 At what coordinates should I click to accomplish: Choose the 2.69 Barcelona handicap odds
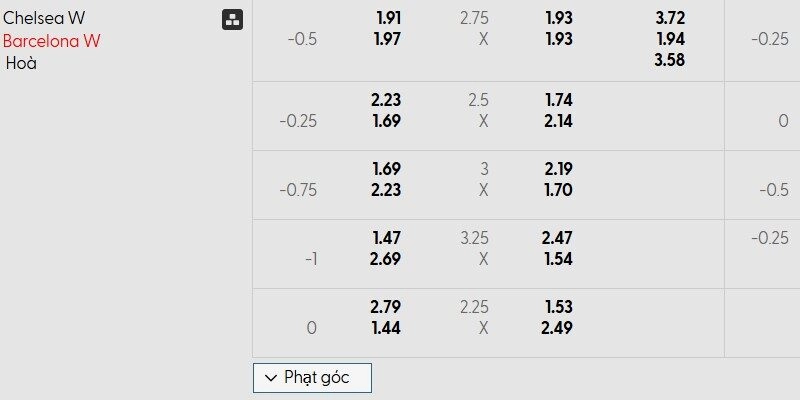[386, 259]
